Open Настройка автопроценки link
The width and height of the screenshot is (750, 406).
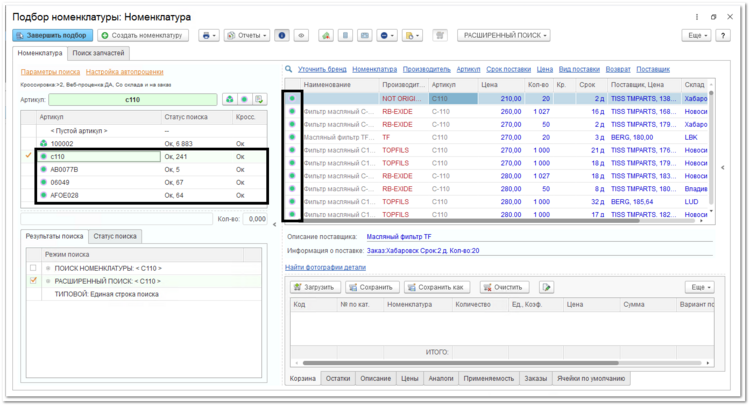pyautogui.click(x=125, y=72)
